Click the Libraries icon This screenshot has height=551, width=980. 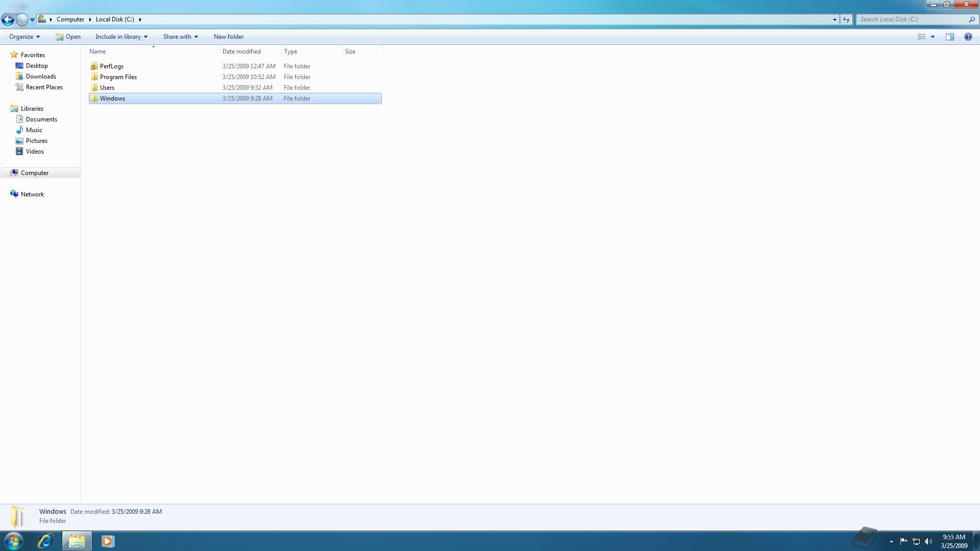[x=14, y=109]
